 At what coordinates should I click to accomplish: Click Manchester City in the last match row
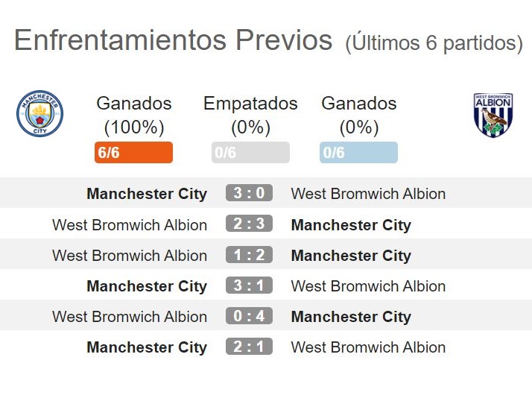pyautogui.click(x=147, y=347)
